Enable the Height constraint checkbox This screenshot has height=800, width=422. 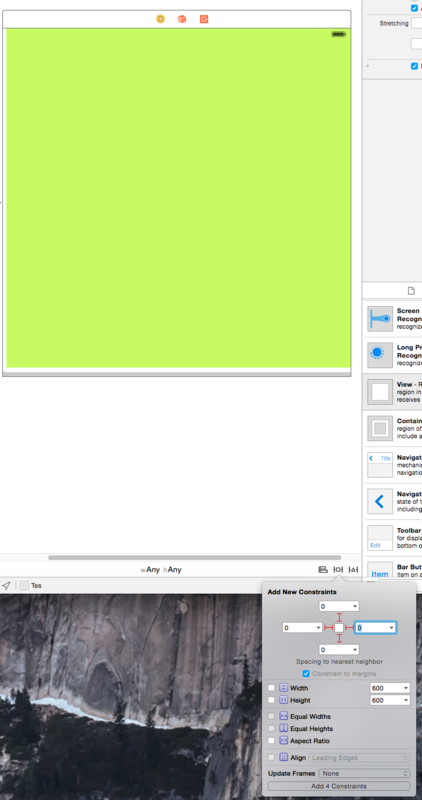(x=271, y=701)
